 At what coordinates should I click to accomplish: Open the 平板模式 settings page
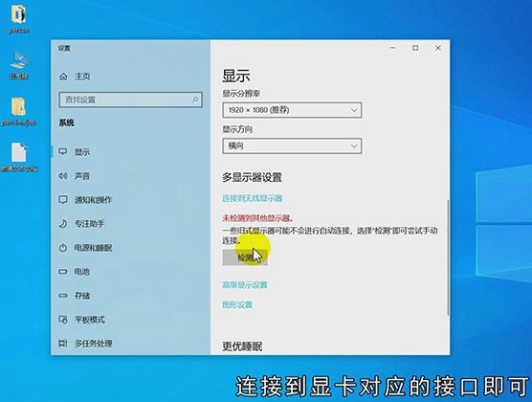click(90, 320)
